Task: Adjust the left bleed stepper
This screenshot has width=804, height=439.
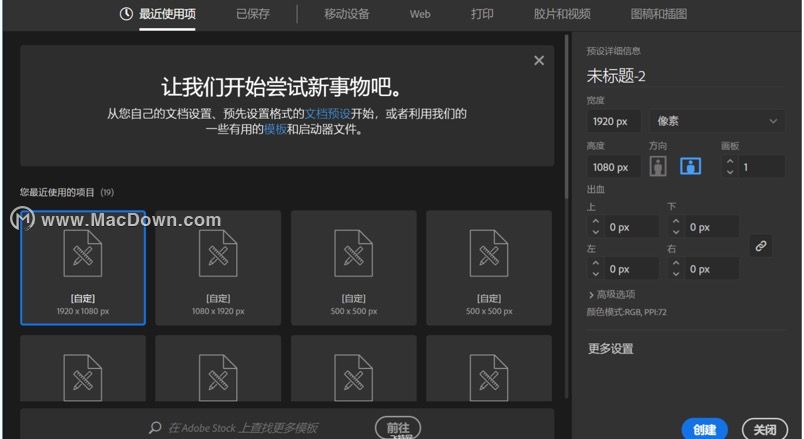Action: pyautogui.click(x=595, y=269)
